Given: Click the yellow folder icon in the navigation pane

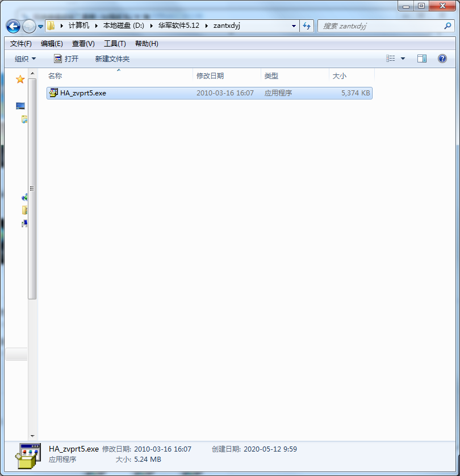Looking at the screenshot, I should [24, 210].
